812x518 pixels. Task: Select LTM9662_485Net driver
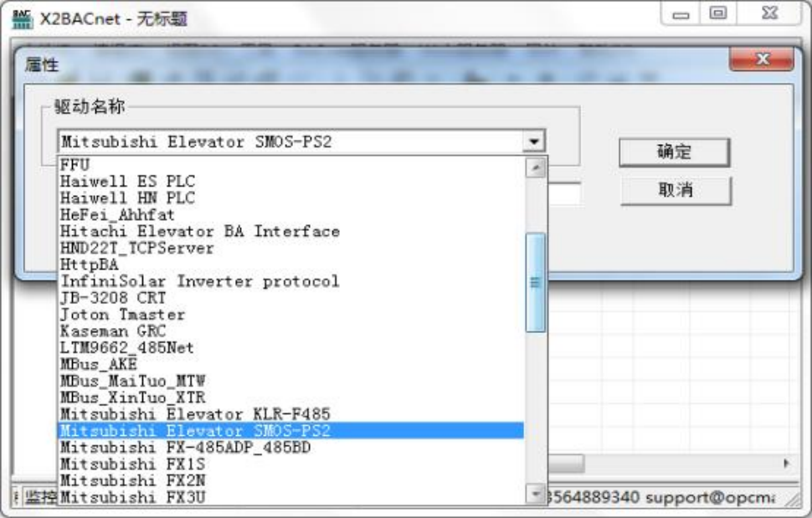pos(290,347)
